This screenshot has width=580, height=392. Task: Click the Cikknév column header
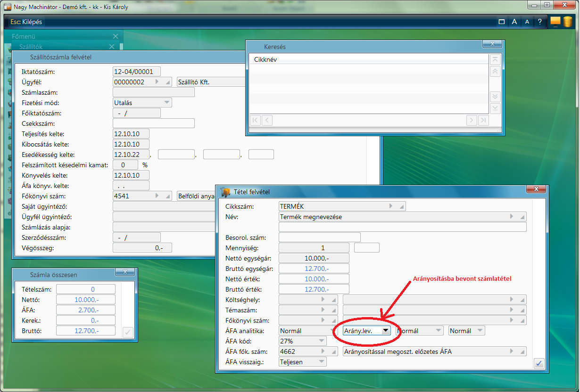265,60
